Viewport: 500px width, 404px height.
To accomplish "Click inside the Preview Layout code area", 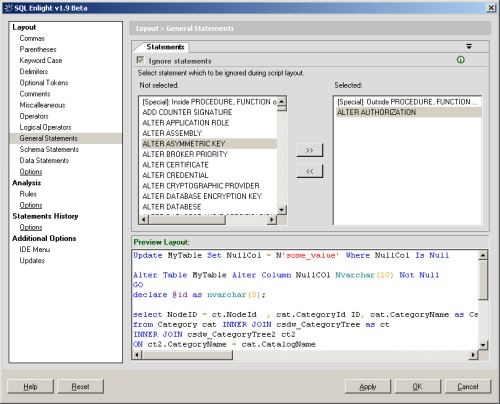I will click(x=305, y=300).
